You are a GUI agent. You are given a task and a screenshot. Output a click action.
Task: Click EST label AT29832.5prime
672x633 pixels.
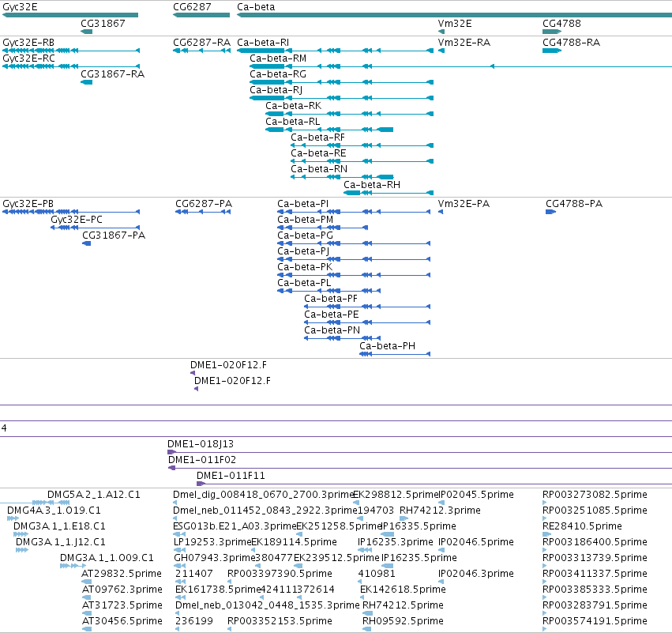[122, 574]
